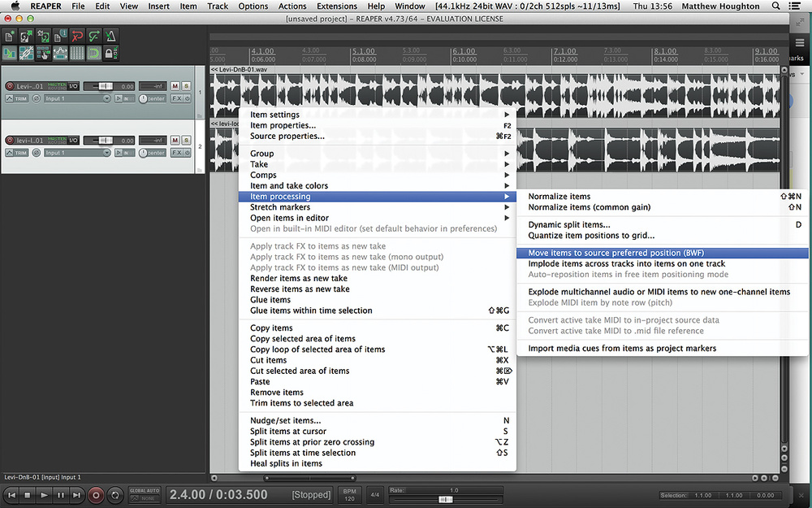Go to project end in transport
The image size is (812, 508).
pyautogui.click(x=76, y=496)
